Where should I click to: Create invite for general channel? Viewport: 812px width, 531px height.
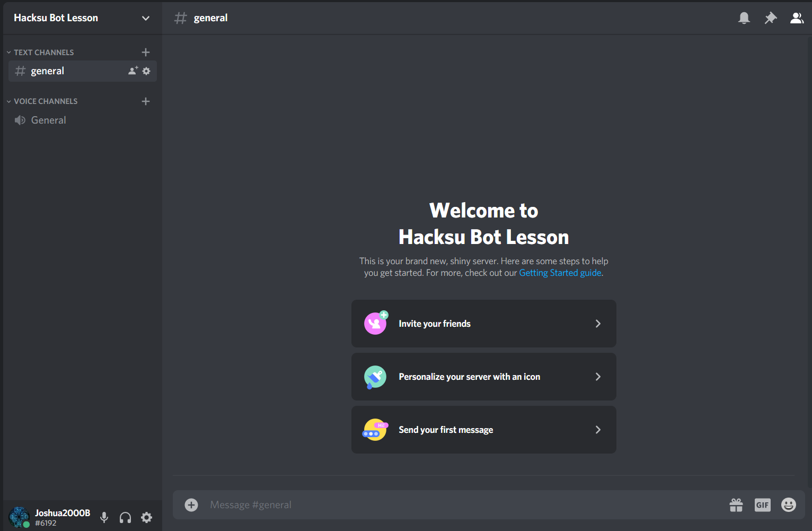pos(133,71)
